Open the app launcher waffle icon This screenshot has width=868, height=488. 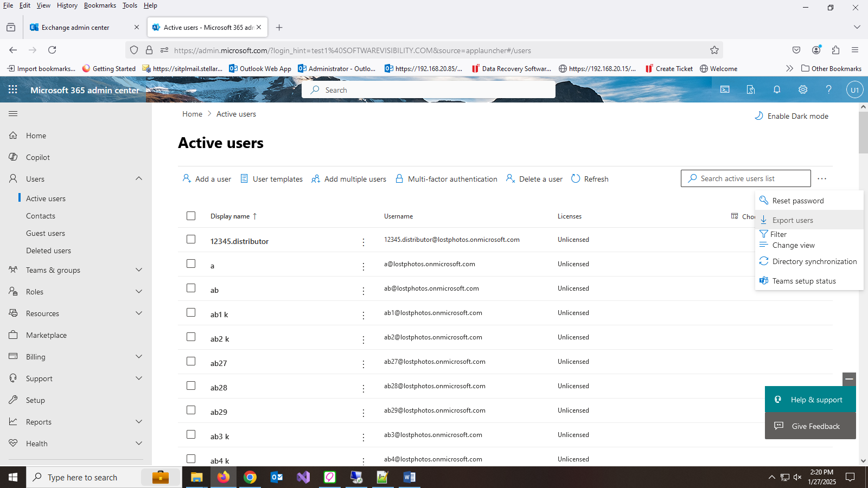pyautogui.click(x=13, y=89)
